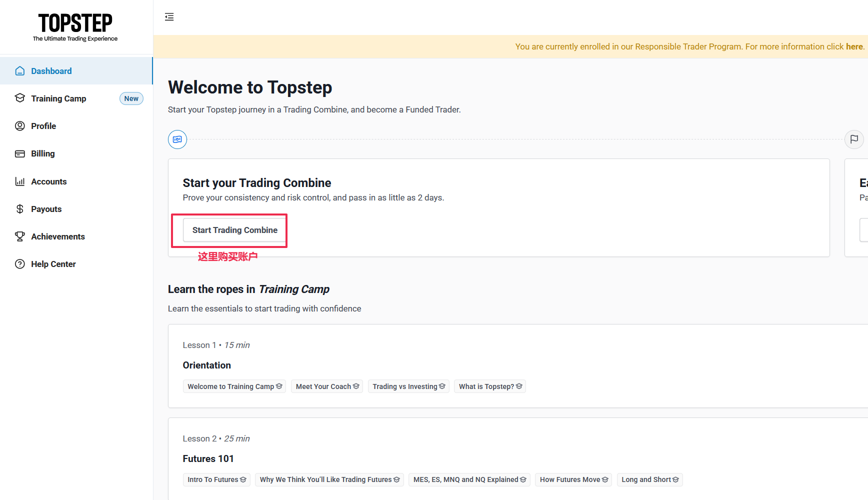Collapse the sidebar with the menu-fold icon

169,17
